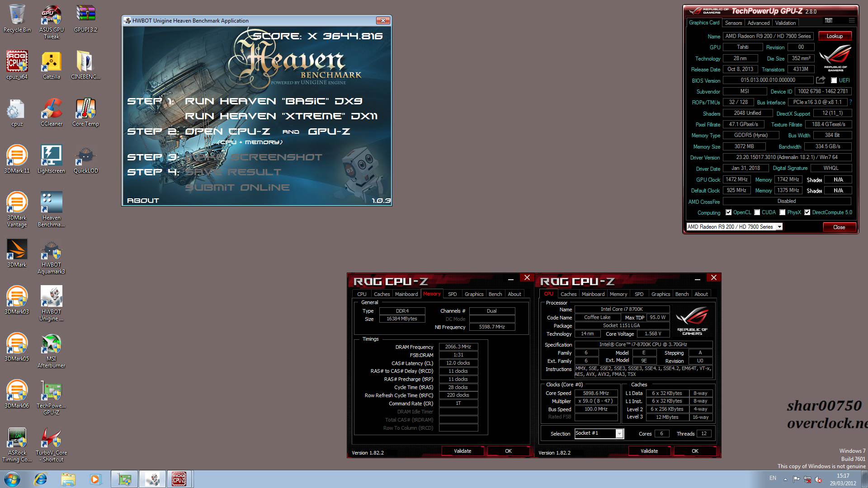The height and width of the screenshot is (488, 868).
Task: Click Validate in the Memory CPU-Z window
Action: click(x=462, y=451)
